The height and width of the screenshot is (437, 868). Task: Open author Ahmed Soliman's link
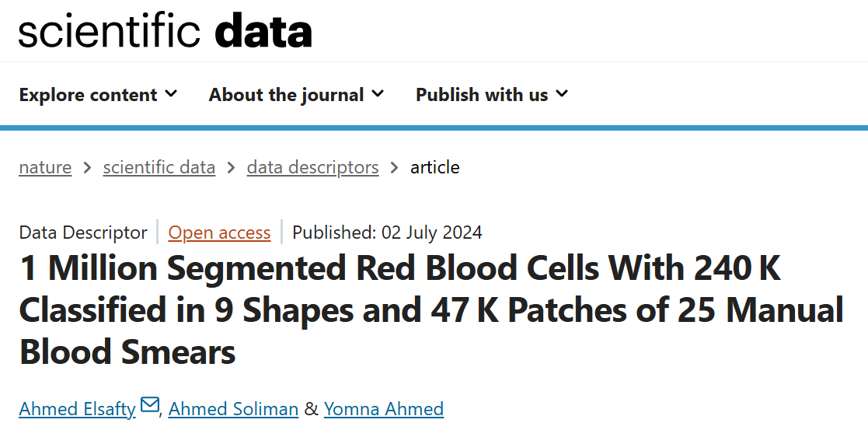(x=233, y=409)
